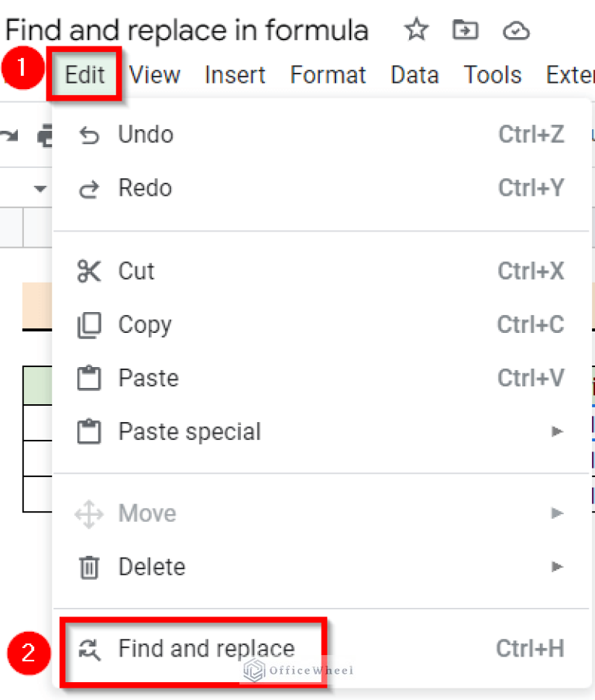Open the name box dropdown arrow
595x700 pixels.
(x=40, y=188)
